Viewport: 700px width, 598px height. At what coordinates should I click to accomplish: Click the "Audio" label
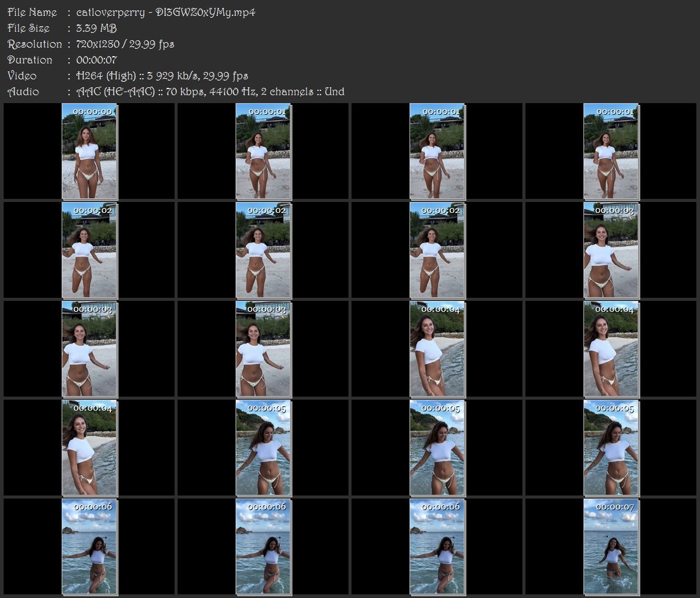(23, 92)
